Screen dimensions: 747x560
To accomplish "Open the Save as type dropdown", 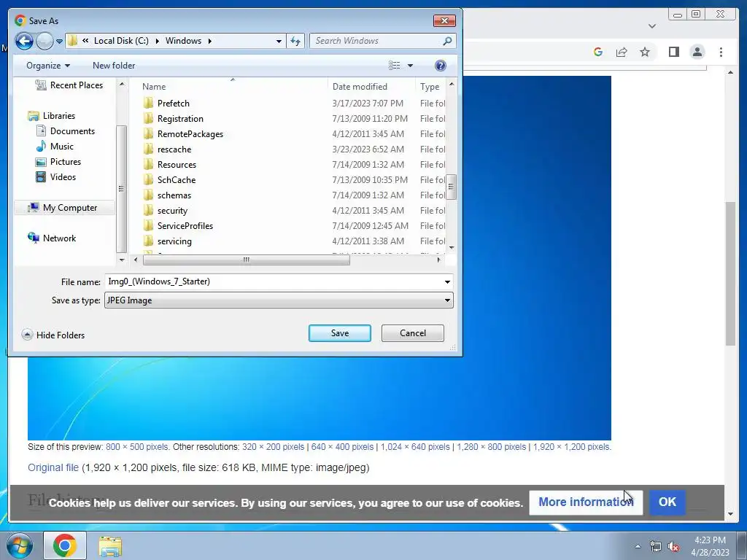I will 279,300.
